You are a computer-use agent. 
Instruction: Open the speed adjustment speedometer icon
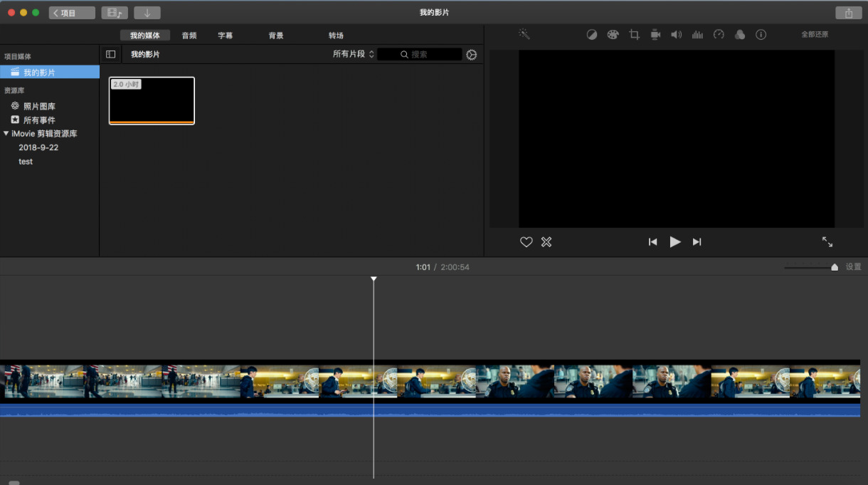pos(719,34)
